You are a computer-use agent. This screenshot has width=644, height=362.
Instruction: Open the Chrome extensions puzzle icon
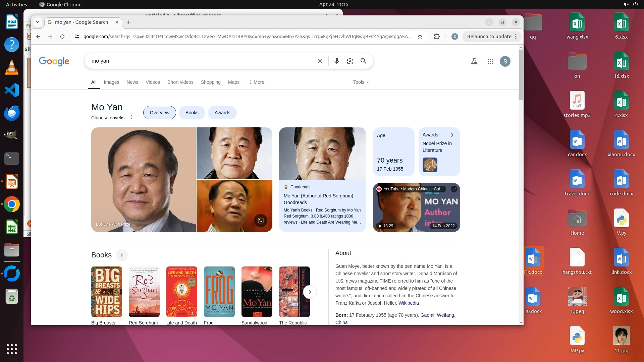tap(437, 37)
